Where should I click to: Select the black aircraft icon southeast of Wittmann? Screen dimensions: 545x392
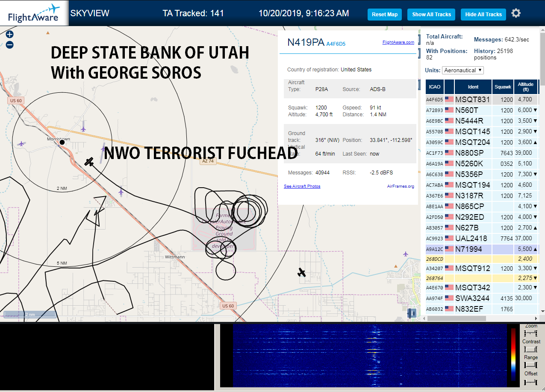click(302, 272)
